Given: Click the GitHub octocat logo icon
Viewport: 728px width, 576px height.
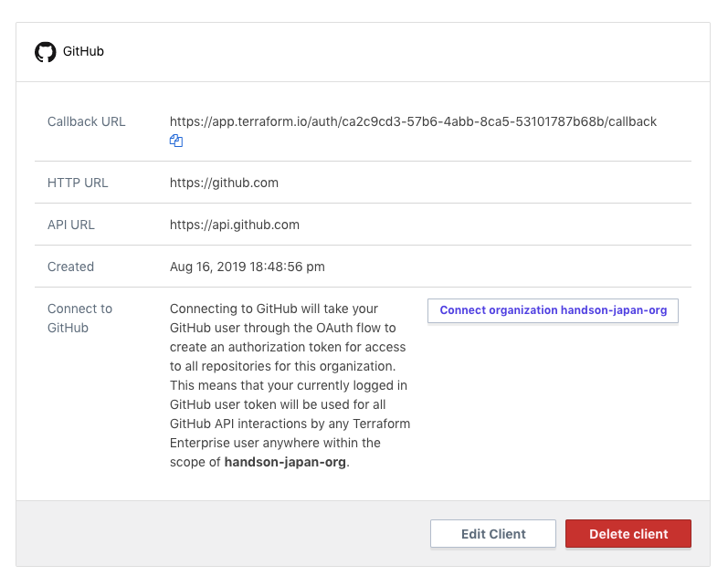Looking at the screenshot, I should click(x=45, y=52).
